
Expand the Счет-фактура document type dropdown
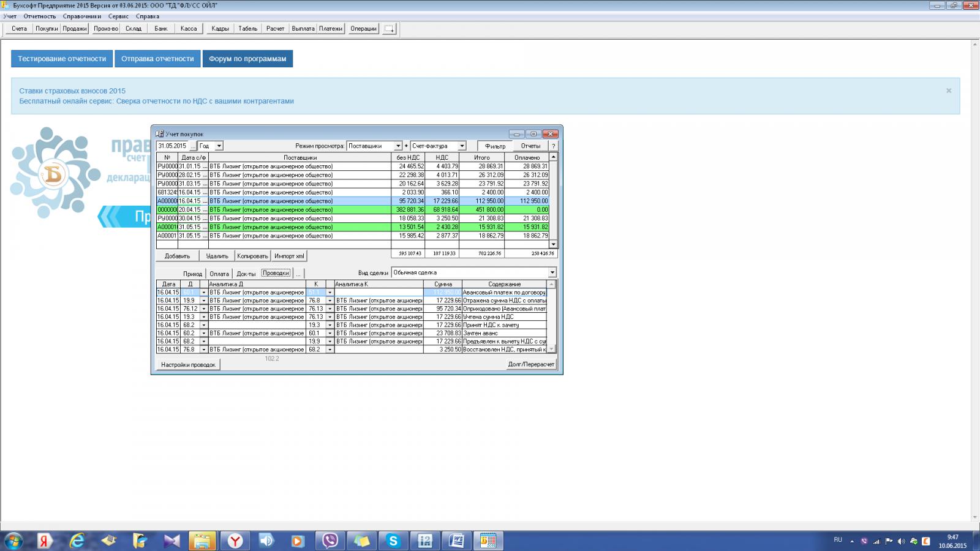click(462, 146)
